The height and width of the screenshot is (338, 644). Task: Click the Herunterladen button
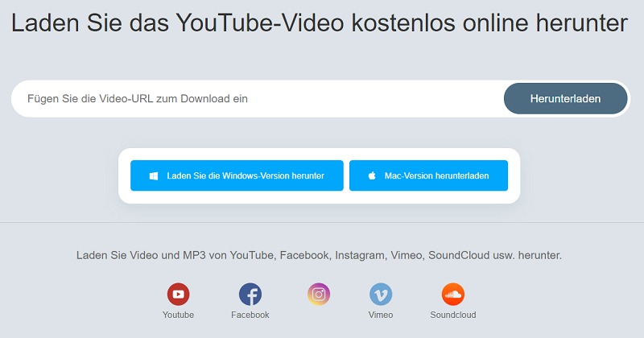(566, 98)
